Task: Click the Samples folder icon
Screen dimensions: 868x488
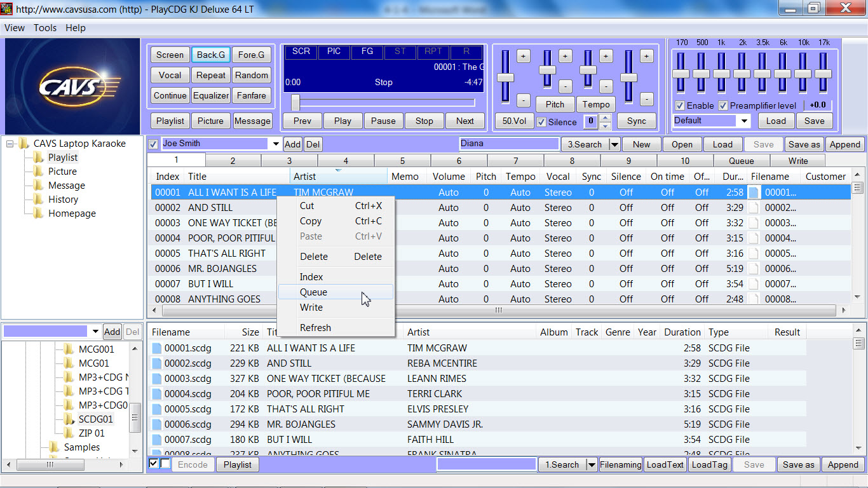Action: click(54, 447)
